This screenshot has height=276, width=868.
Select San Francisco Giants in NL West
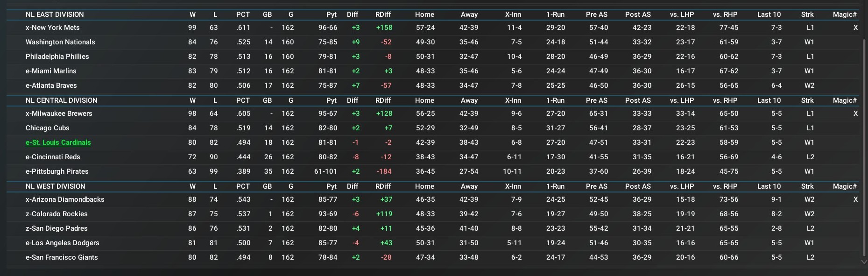pos(62,257)
